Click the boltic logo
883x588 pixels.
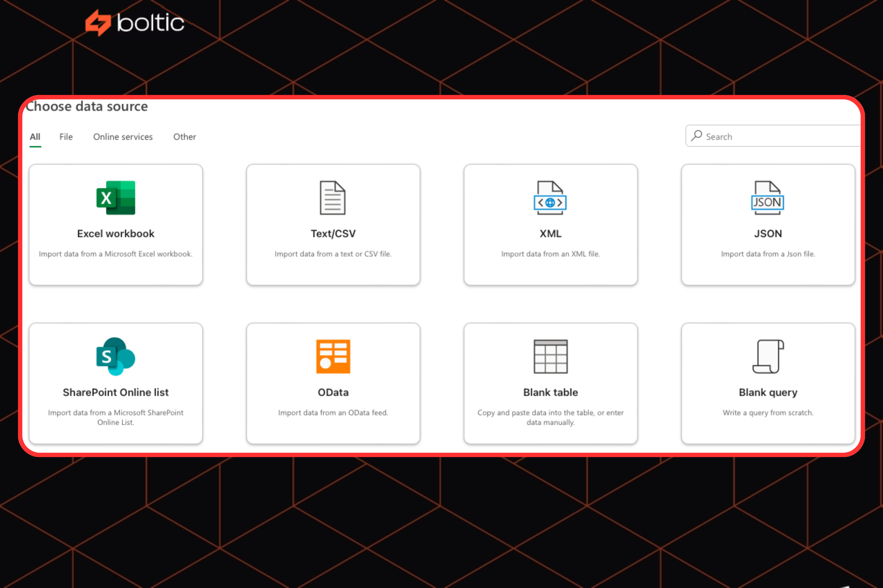point(135,23)
